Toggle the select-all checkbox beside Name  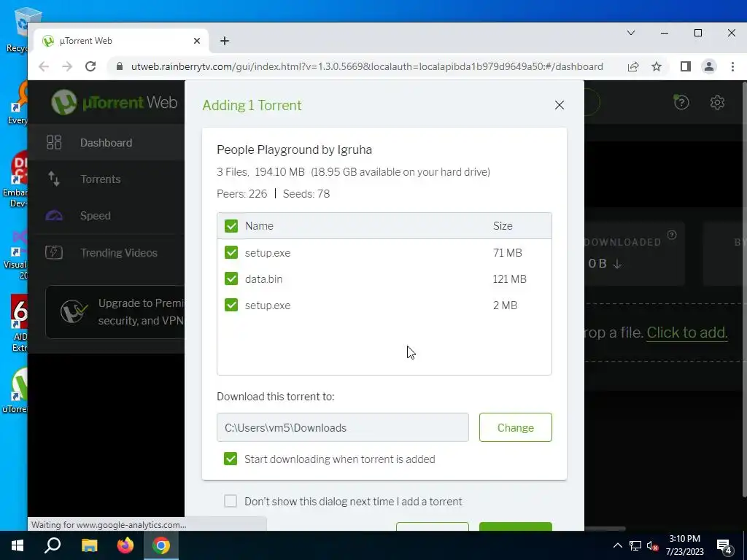[231, 226]
